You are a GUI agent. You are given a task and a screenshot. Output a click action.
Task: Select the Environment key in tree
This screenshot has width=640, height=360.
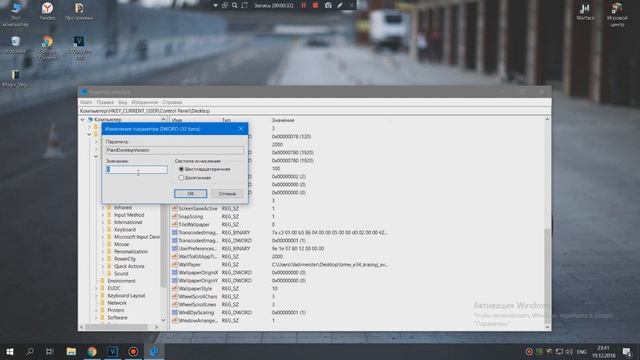tap(121, 281)
